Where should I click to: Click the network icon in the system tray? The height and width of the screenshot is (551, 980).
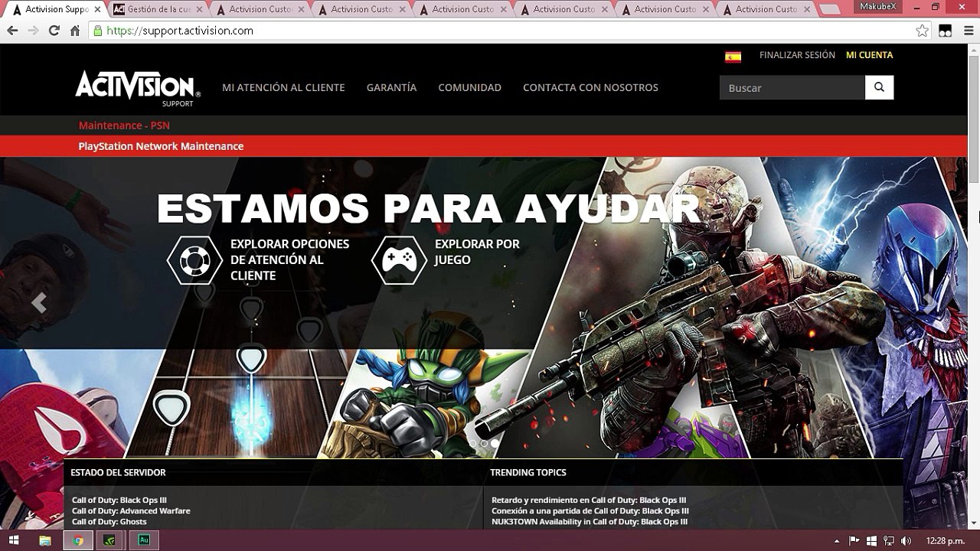click(888, 540)
